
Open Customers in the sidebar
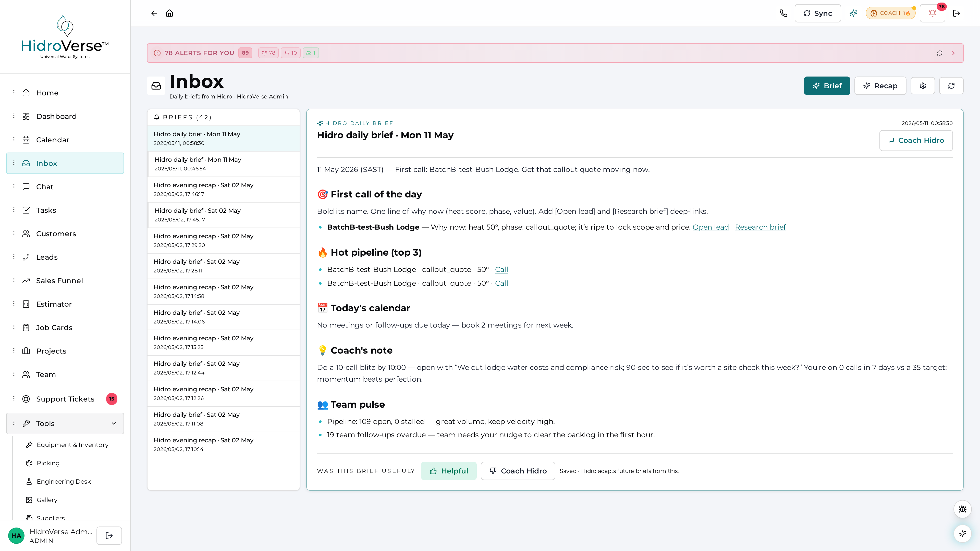pos(65,233)
